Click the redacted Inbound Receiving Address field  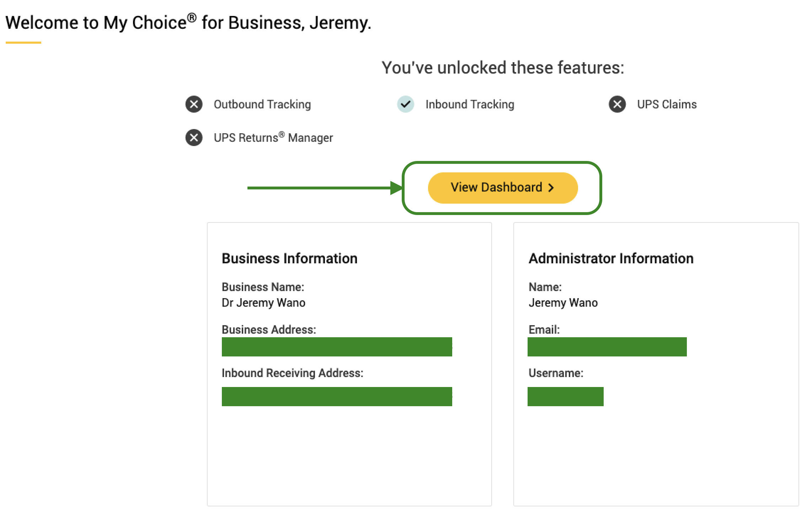point(337,397)
